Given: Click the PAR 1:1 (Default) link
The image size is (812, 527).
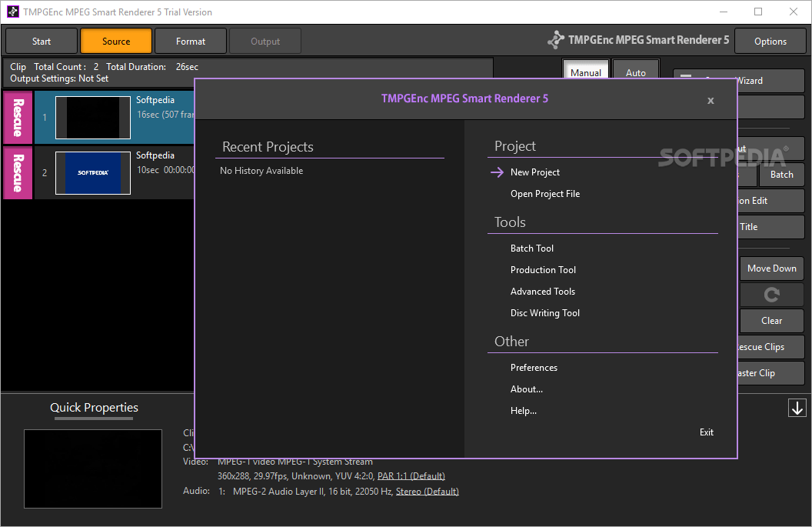Looking at the screenshot, I should tap(411, 475).
